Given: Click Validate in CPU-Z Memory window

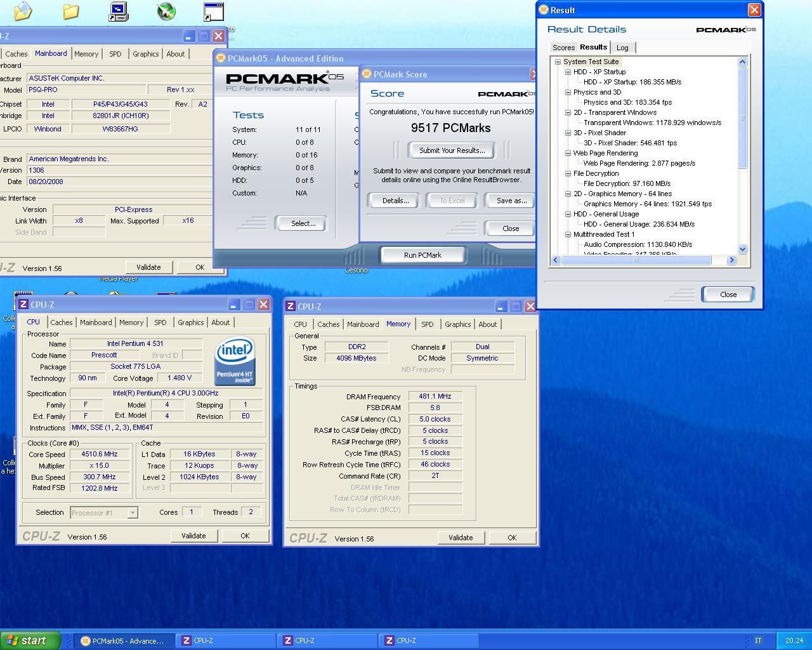Looking at the screenshot, I should 461,538.
